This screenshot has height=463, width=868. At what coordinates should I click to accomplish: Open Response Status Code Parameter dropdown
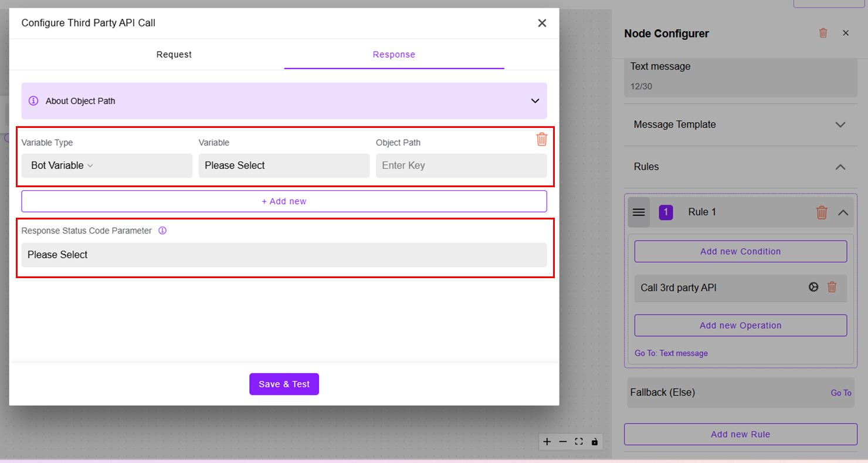[x=284, y=255]
